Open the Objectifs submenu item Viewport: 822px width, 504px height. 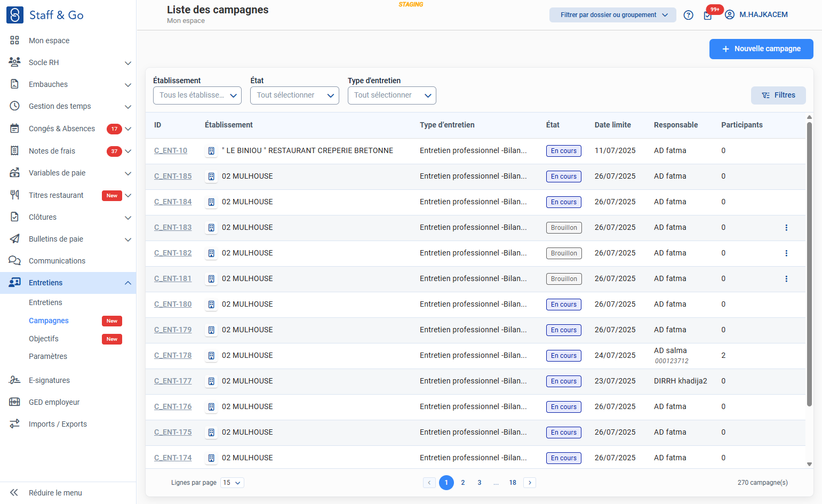[44, 339]
